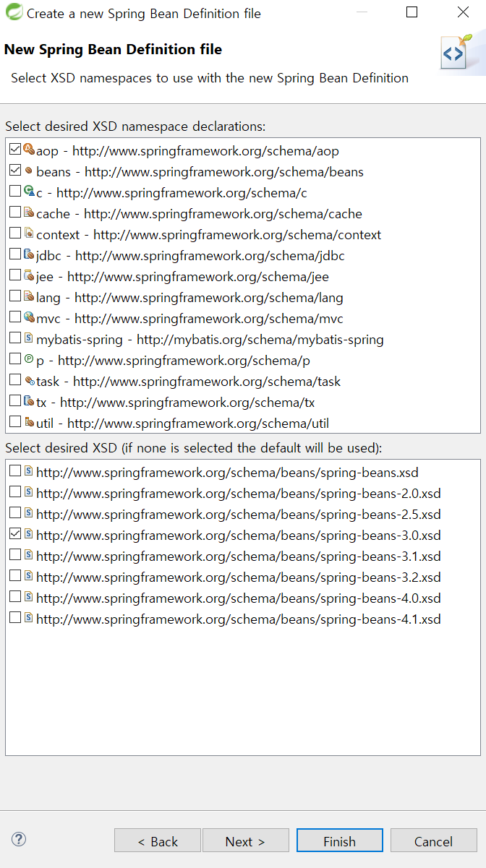Click the beans namespace bean icon

click(x=29, y=171)
